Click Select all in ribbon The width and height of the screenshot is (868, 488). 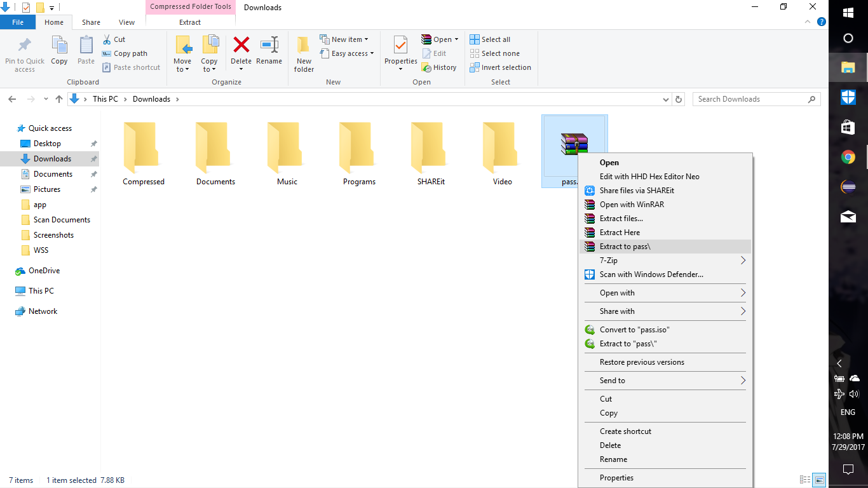pos(490,39)
